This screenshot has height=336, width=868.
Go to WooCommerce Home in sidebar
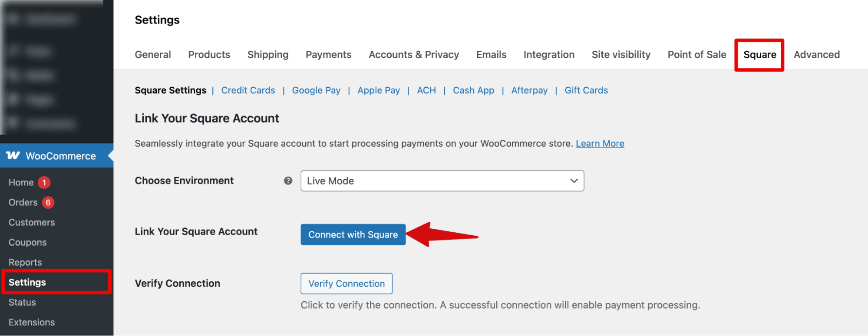point(21,183)
